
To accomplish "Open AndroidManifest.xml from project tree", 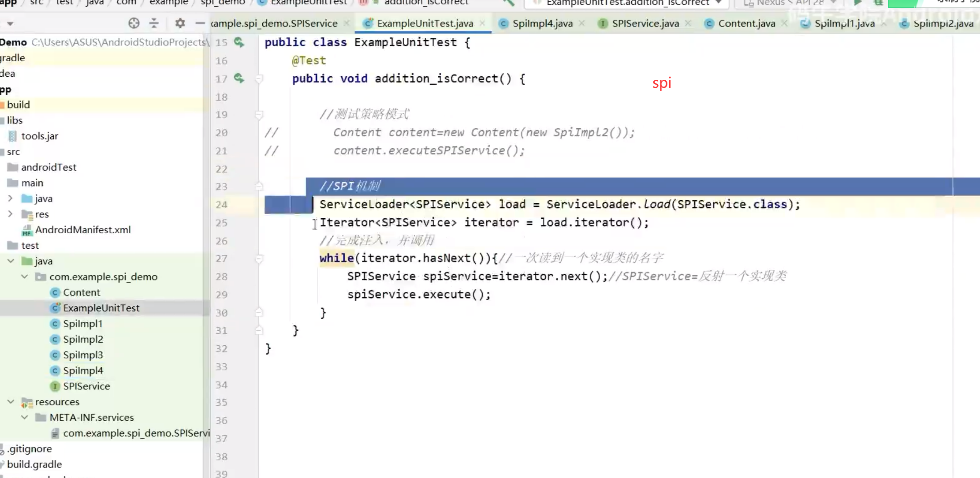I will pyautogui.click(x=82, y=230).
